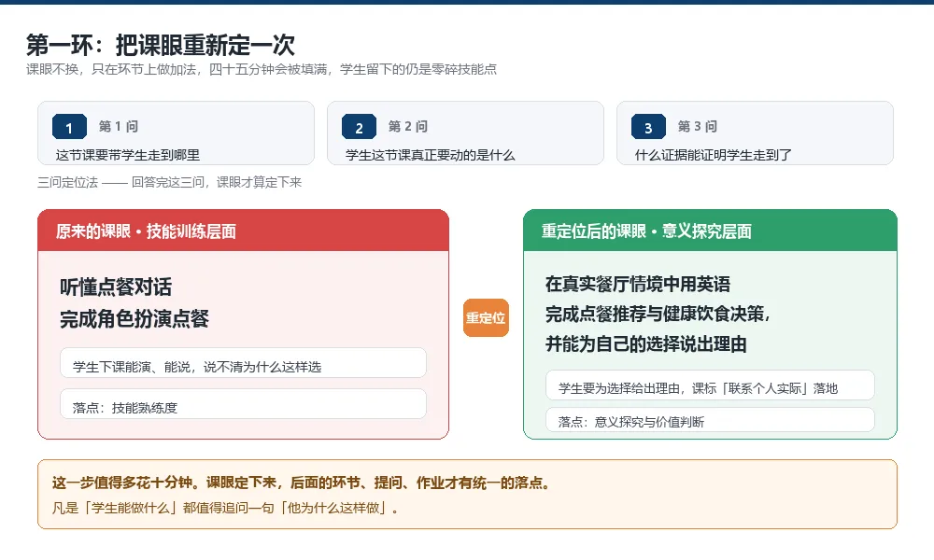Viewport: 934px width, 560px height.
Task: Click the green header 重定位后的课眼·意义探究层面
Action: coord(710,231)
